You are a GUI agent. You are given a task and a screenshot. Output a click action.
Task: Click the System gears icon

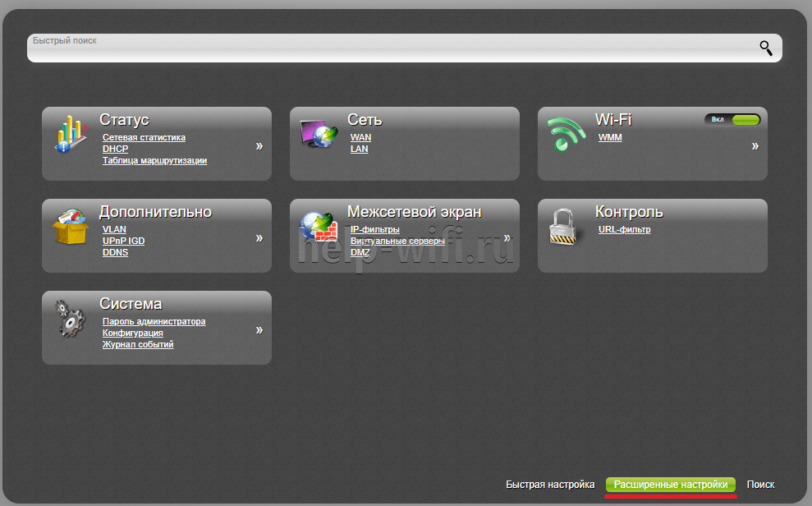point(70,318)
